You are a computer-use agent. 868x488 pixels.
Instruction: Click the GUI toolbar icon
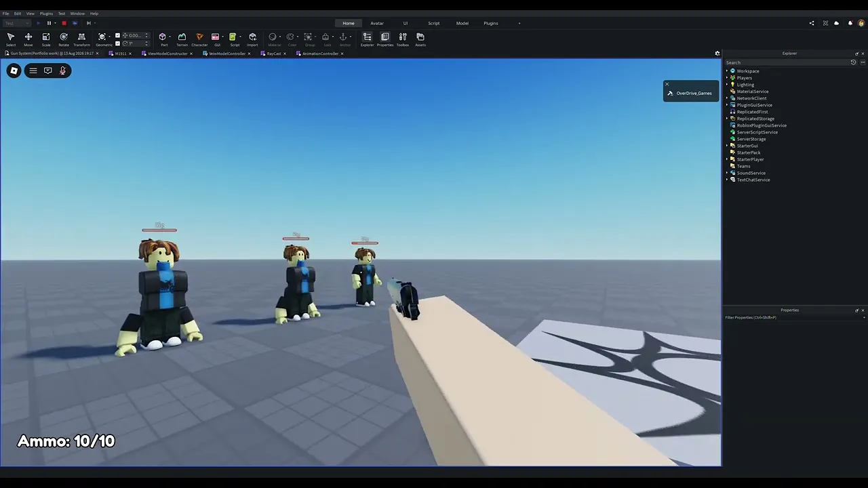click(x=216, y=39)
